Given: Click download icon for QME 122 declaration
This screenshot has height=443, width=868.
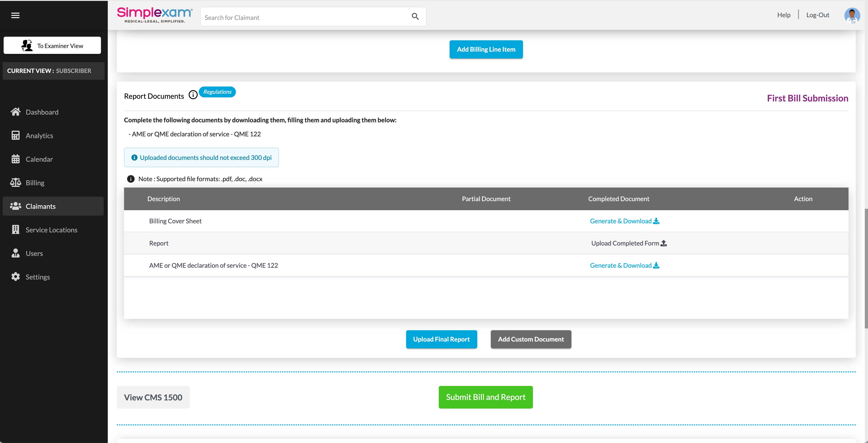Looking at the screenshot, I should coord(656,266).
